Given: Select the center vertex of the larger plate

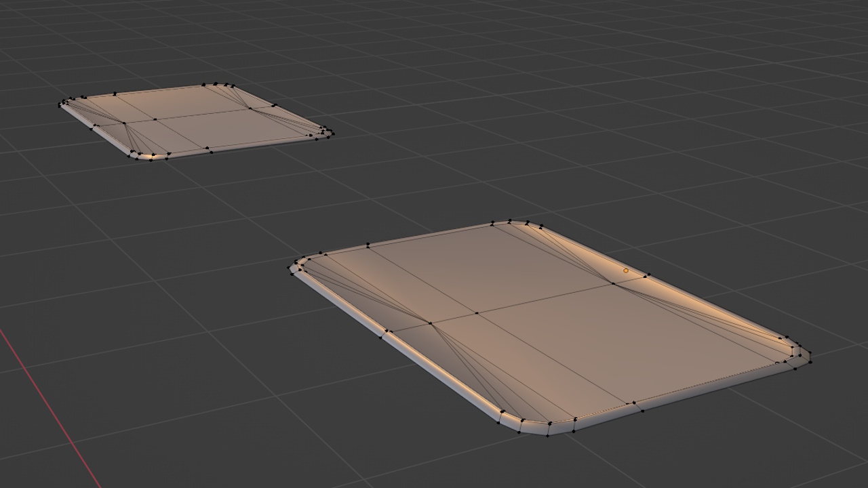Looking at the screenshot, I should [x=477, y=313].
